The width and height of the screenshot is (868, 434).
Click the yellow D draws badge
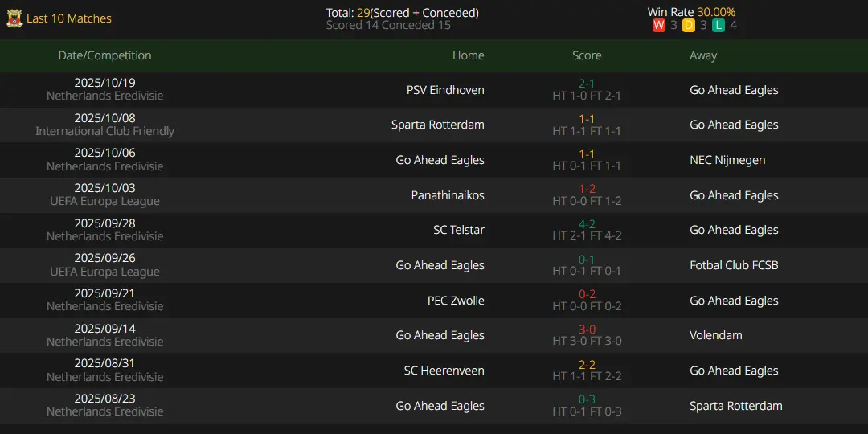tap(689, 25)
